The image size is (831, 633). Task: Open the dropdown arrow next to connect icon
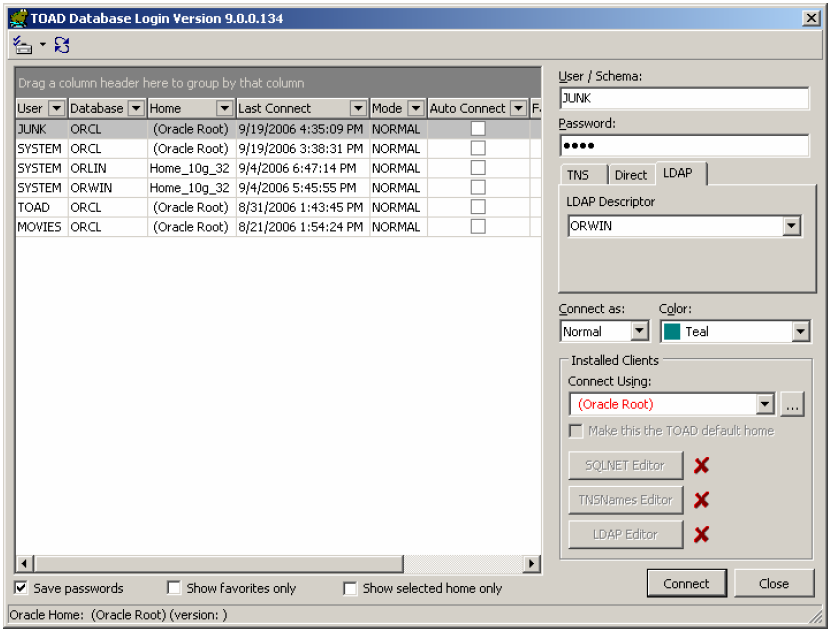(x=42, y=45)
